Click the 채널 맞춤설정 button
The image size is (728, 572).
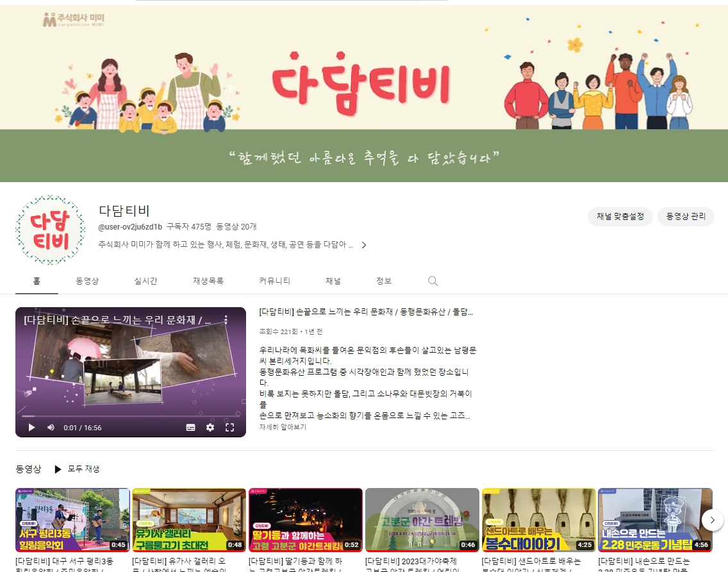tap(620, 217)
